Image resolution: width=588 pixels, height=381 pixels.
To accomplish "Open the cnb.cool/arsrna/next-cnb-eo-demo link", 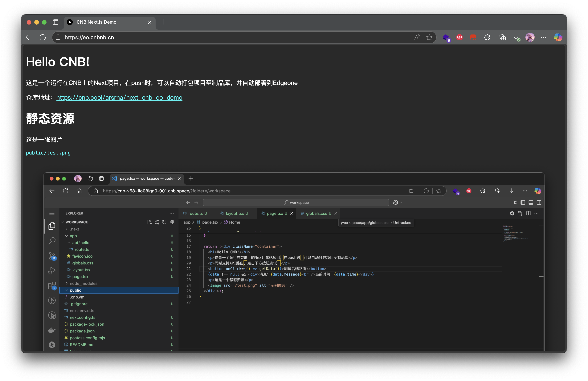I will 119,98.
